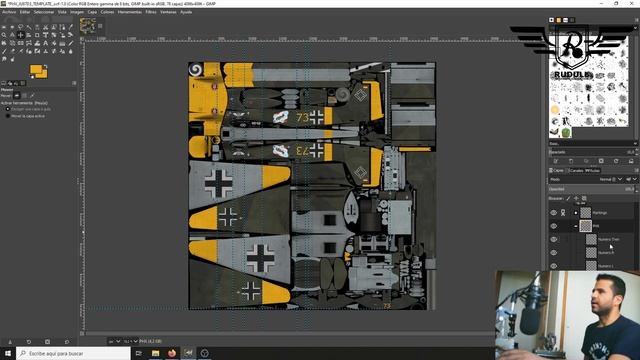Select the Text tool
The width and height of the screenshot is (640, 360).
[46, 43]
